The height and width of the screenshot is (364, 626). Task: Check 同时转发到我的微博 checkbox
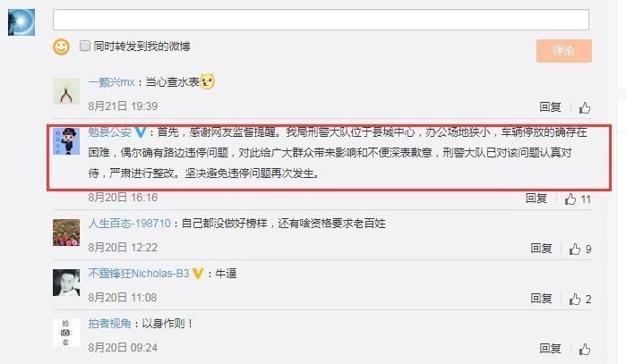point(85,46)
